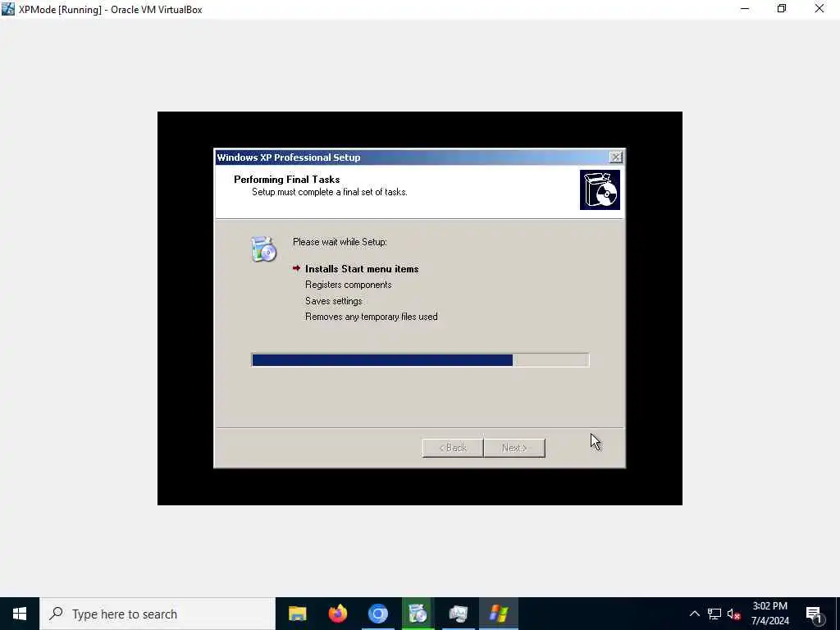Launch Firefox from the taskbar
840x630 pixels.
[337, 614]
